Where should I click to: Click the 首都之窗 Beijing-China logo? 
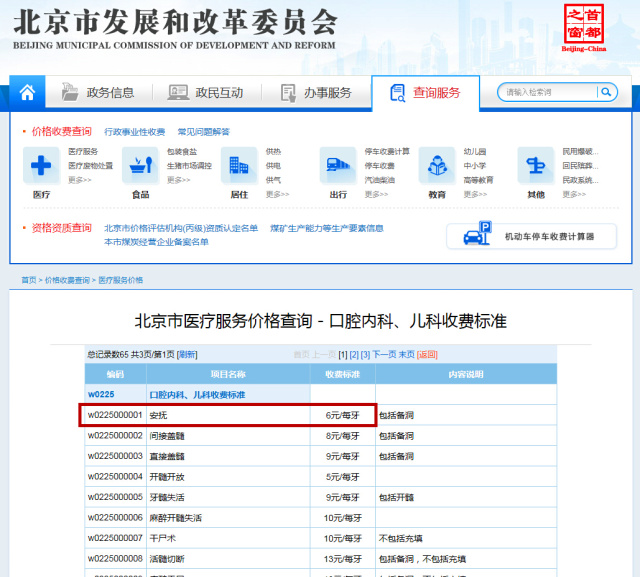tap(584, 28)
